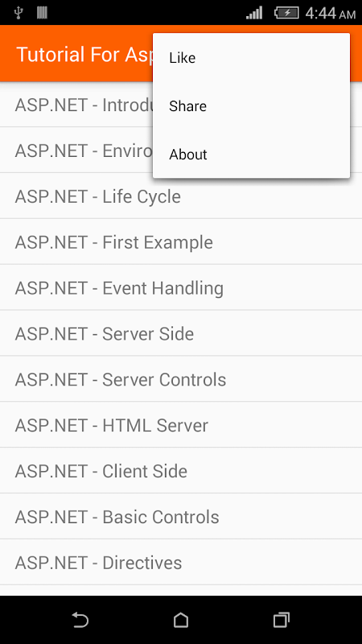
Task: Open ASP.NET - Server Side chapter
Action: 181,333
